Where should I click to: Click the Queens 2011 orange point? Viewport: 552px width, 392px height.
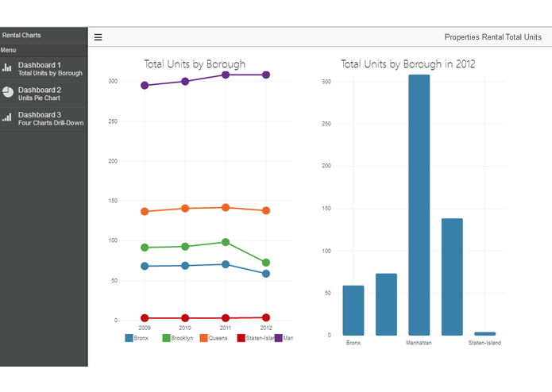(x=226, y=207)
